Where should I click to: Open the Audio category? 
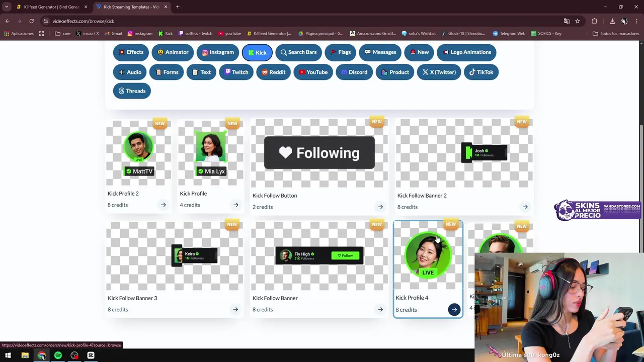pos(130,72)
